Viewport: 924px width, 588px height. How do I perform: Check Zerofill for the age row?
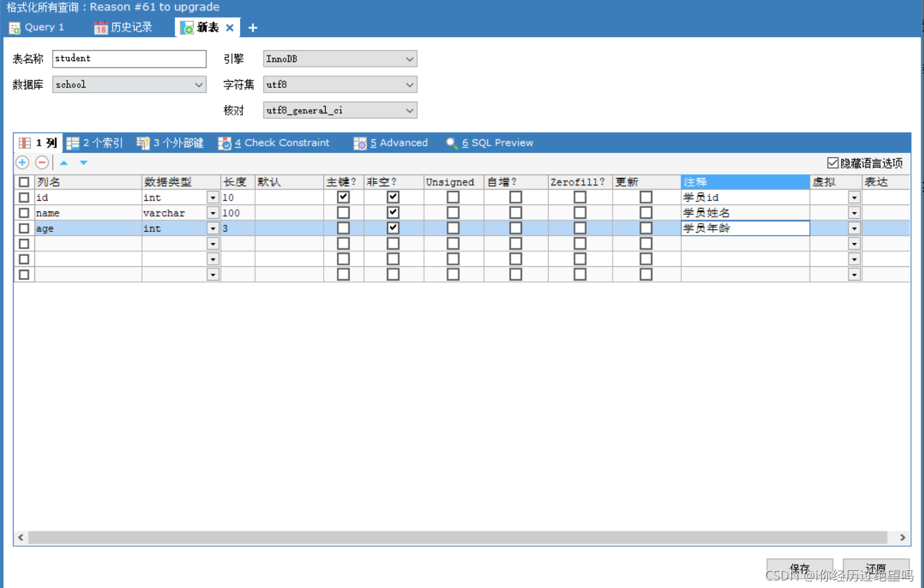coord(580,228)
